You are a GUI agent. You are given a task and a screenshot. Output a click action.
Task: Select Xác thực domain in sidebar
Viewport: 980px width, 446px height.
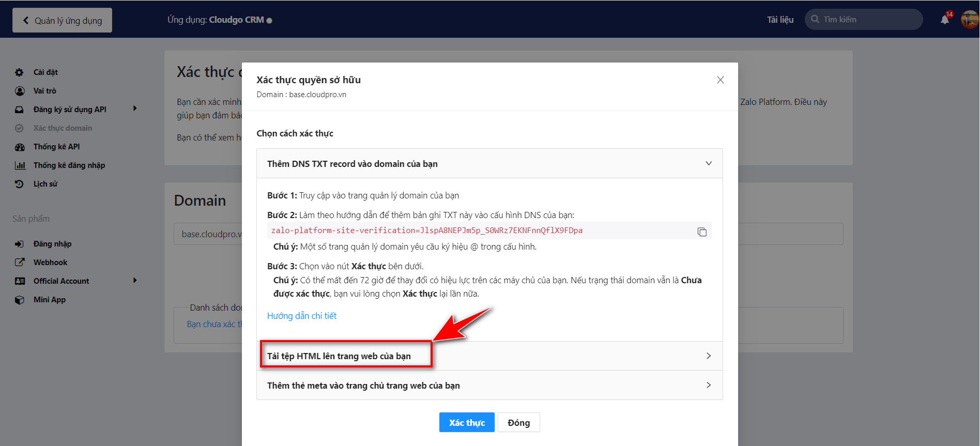click(x=63, y=128)
